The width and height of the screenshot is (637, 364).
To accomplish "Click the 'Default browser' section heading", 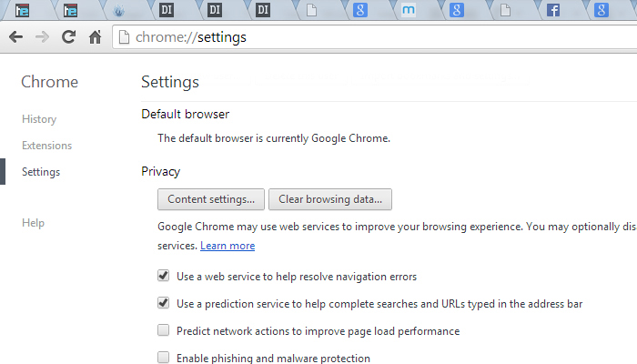I will [x=186, y=114].
